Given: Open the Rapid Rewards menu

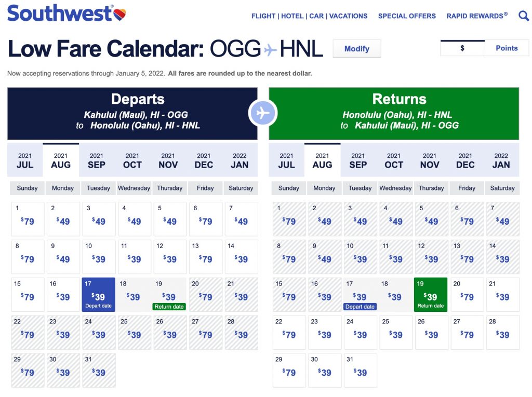Looking at the screenshot, I should coord(477,16).
